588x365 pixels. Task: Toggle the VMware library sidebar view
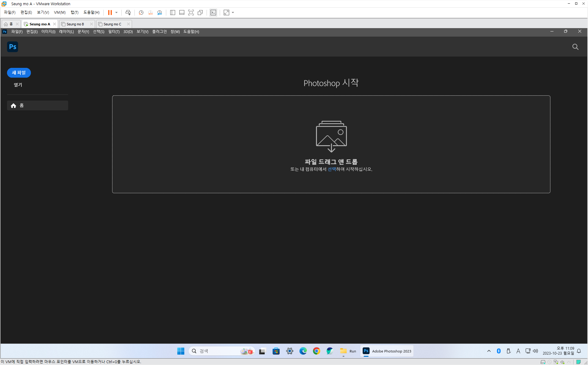point(173,13)
